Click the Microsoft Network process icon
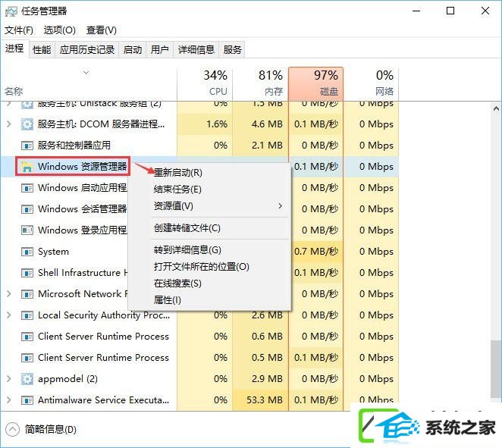Screen dimensions: 502x448 tap(27, 294)
